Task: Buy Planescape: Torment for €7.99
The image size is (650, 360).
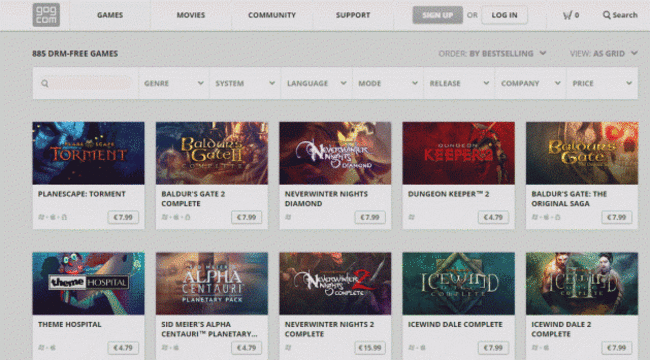Action: click(123, 217)
